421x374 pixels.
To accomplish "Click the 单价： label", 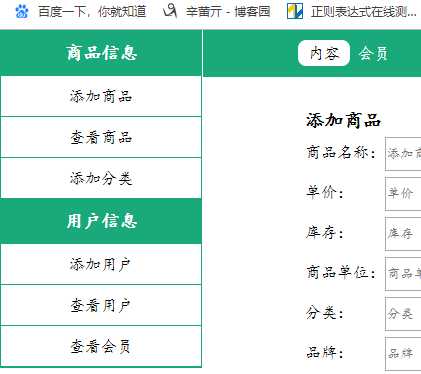I will pyautogui.click(x=325, y=193).
